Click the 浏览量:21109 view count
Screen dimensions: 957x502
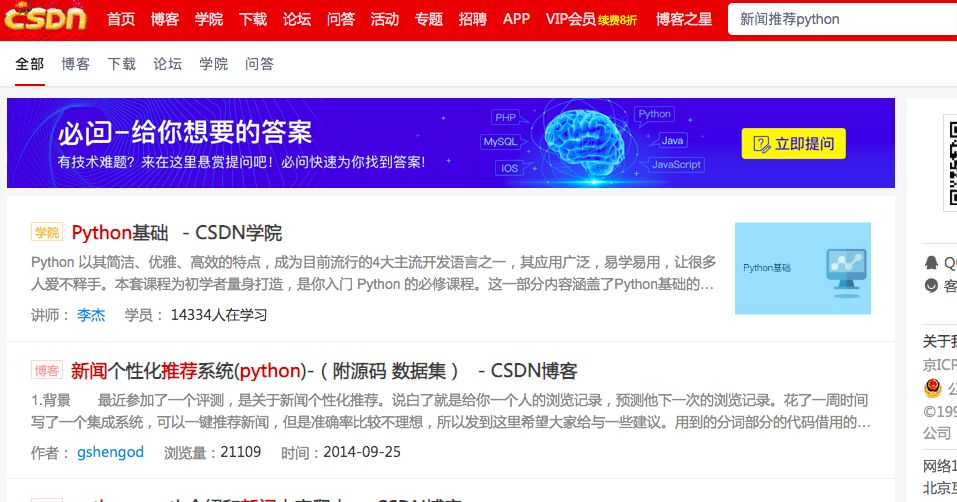(212, 452)
